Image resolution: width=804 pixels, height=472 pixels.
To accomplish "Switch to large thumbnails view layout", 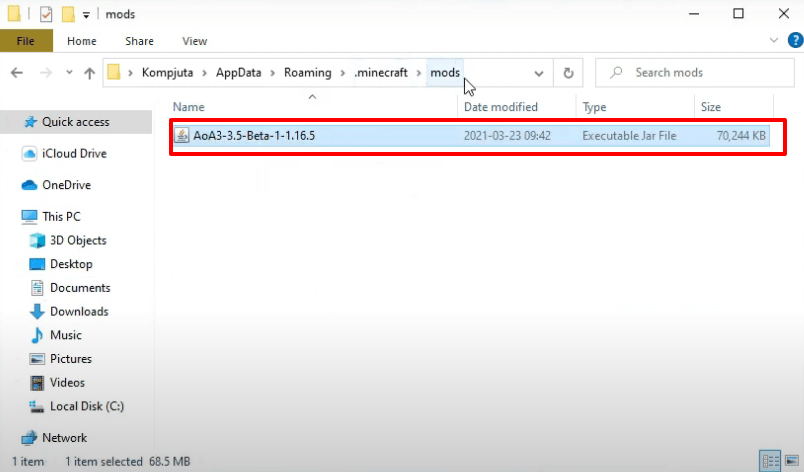I will (792, 461).
